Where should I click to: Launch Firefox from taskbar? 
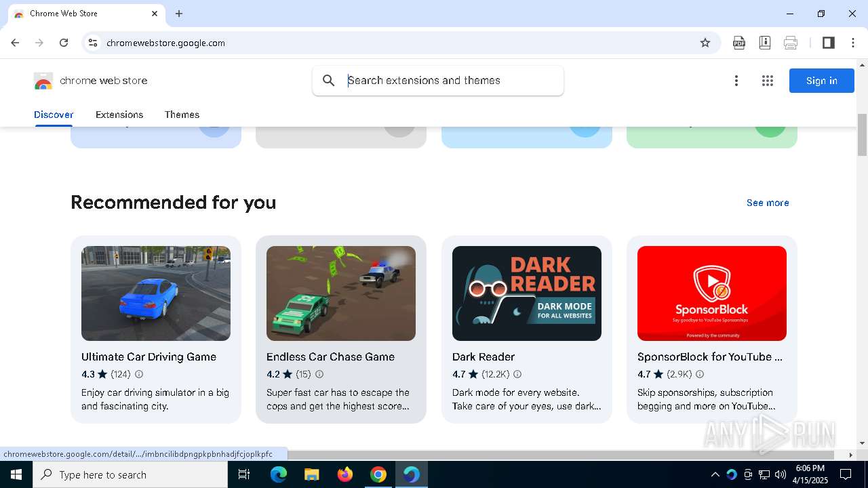tap(344, 474)
